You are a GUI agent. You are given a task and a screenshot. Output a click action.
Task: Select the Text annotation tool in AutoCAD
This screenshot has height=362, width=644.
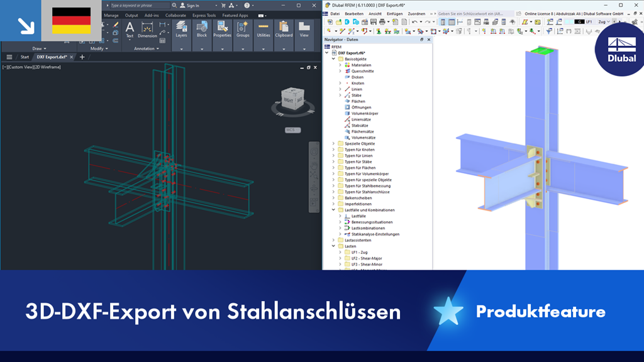[130, 30]
